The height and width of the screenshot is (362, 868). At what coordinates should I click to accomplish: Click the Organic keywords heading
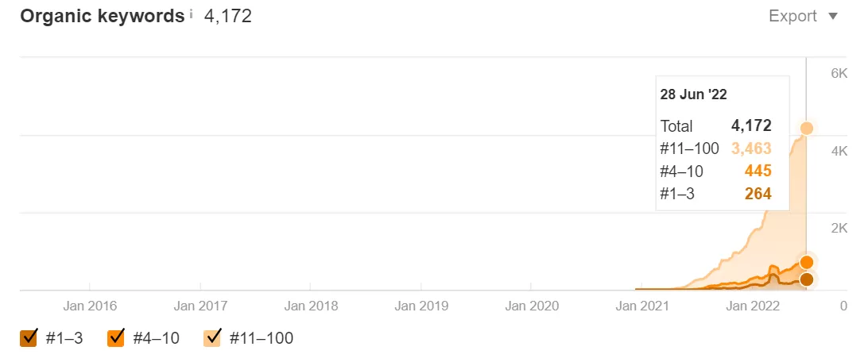103,16
